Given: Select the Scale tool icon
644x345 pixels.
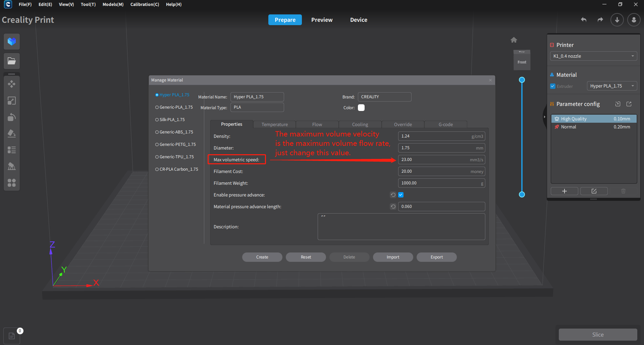Looking at the screenshot, I should pos(12,101).
